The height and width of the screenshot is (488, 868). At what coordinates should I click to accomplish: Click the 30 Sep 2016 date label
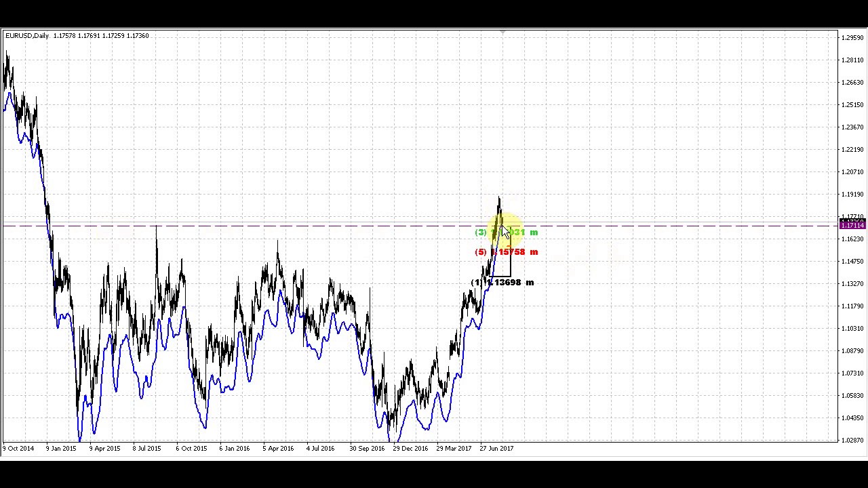click(x=367, y=449)
